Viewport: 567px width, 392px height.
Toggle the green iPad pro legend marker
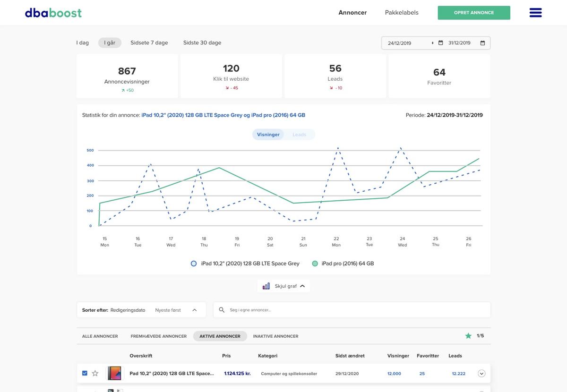(315, 264)
